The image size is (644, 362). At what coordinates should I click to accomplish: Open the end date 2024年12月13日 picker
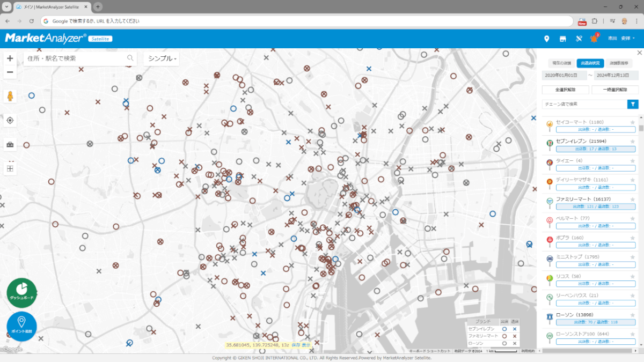coord(616,75)
